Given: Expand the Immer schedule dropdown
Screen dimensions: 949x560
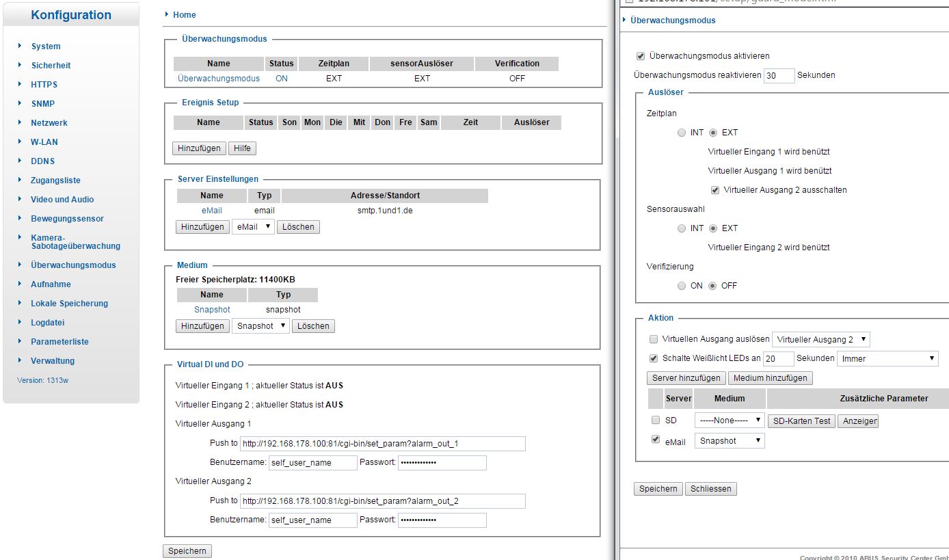Looking at the screenshot, I should (x=887, y=358).
